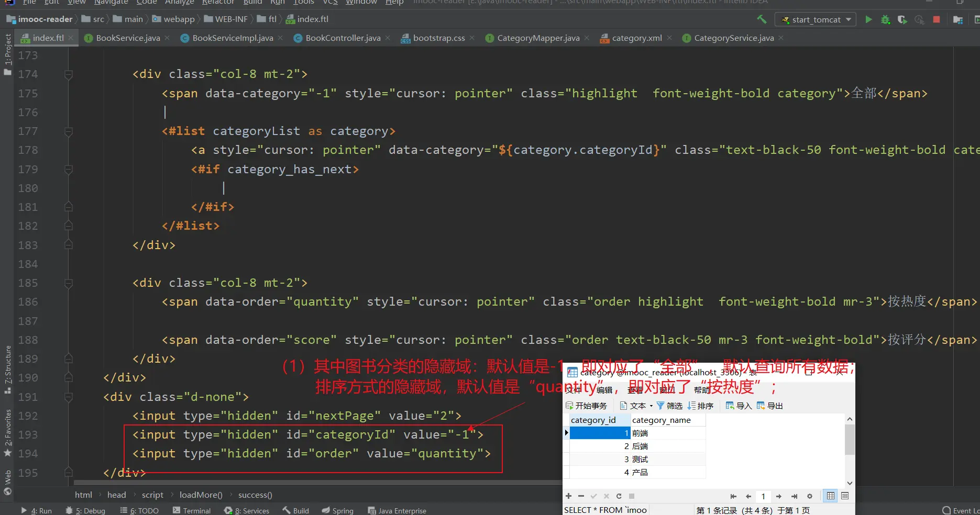Open the Project Structure dialog icon
This screenshot has height=515, width=980.
[x=958, y=19]
